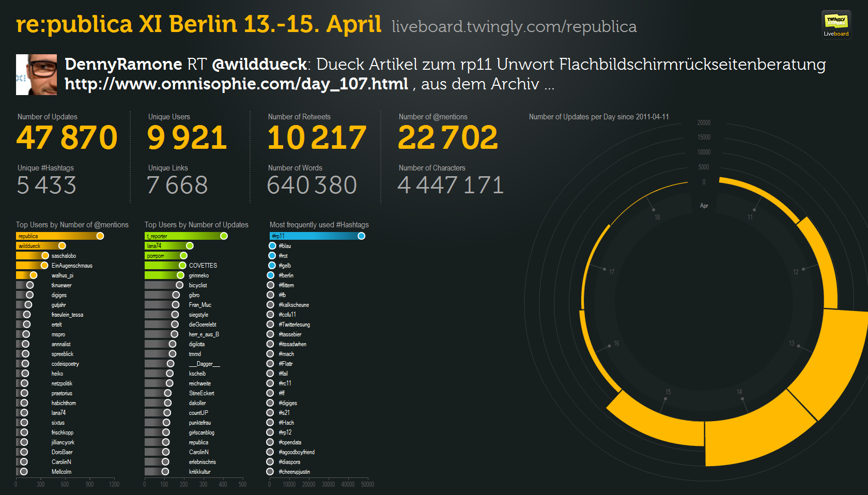Open the omnisophie.com day_107 link
This screenshot has height=495, width=868.
click(236, 84)
